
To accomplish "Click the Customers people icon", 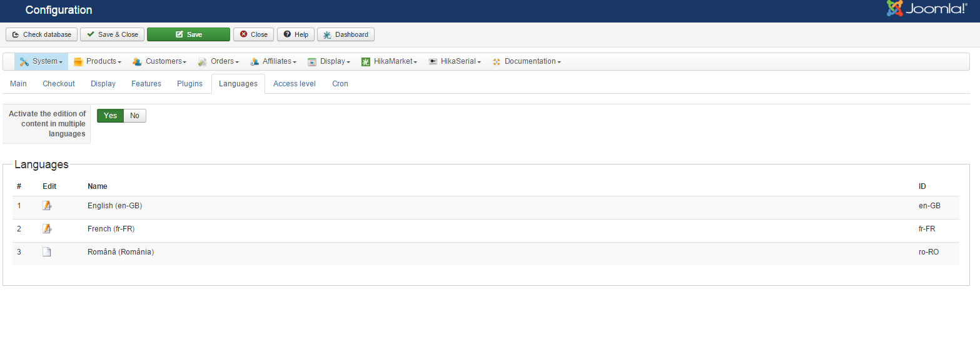I will point(137,62).
